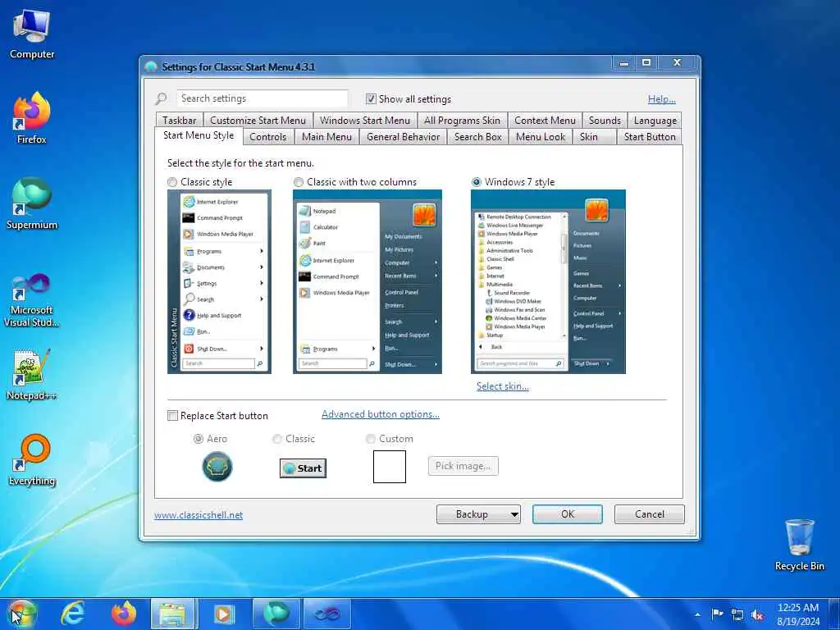Uncheck Show all settings
Screen dimensions: 840x630
[x=371, y=98]
